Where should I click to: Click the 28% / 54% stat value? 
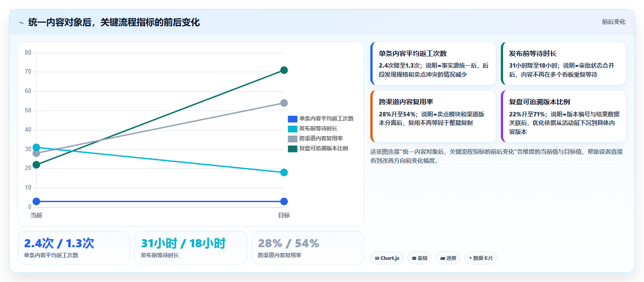pyautogui.click(x=289, y=243)
